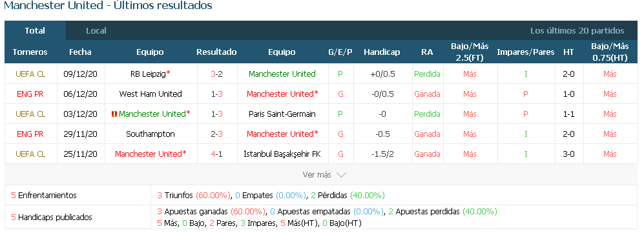
Task: Click the red card icon beside Manchester United
Action: tap(114, 114)
